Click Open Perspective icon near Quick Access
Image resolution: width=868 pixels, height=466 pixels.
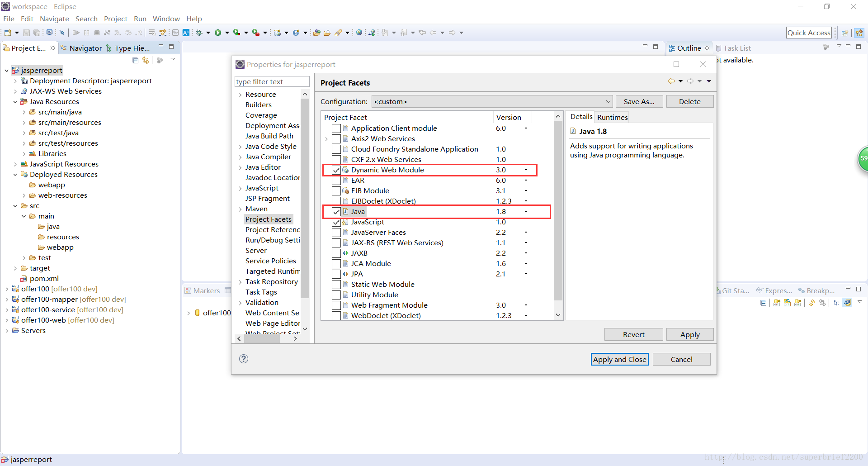pos(844,33)
